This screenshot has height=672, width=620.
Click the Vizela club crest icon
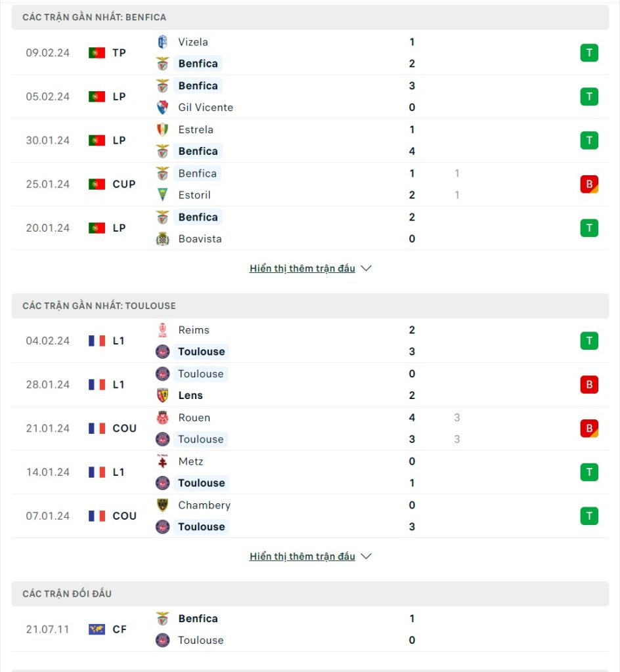(x=162, y=42)
